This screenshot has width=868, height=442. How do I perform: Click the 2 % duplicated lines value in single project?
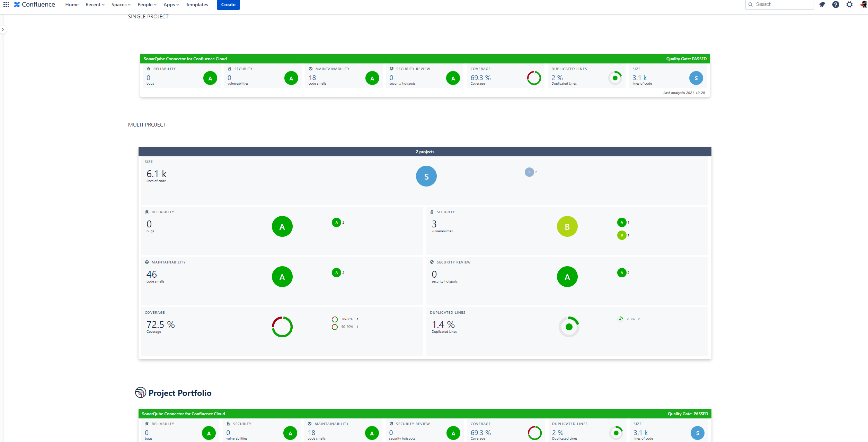coord(557,78)
